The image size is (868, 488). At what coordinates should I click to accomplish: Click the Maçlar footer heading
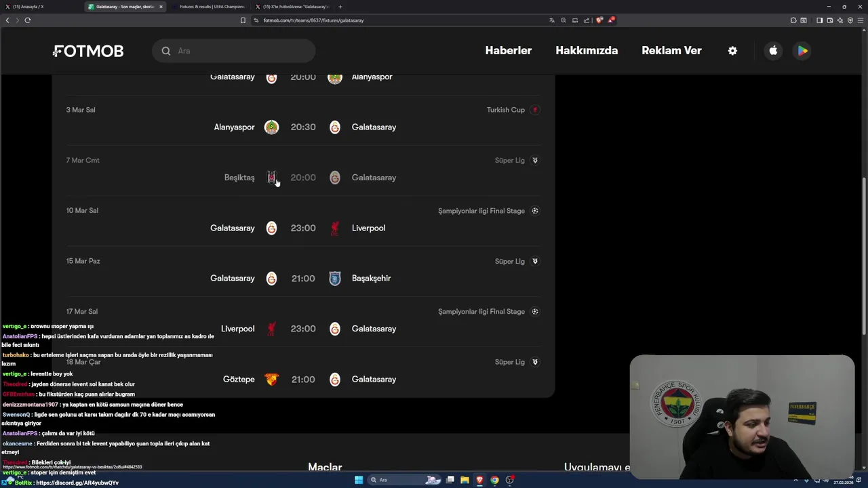click(325, 467)
